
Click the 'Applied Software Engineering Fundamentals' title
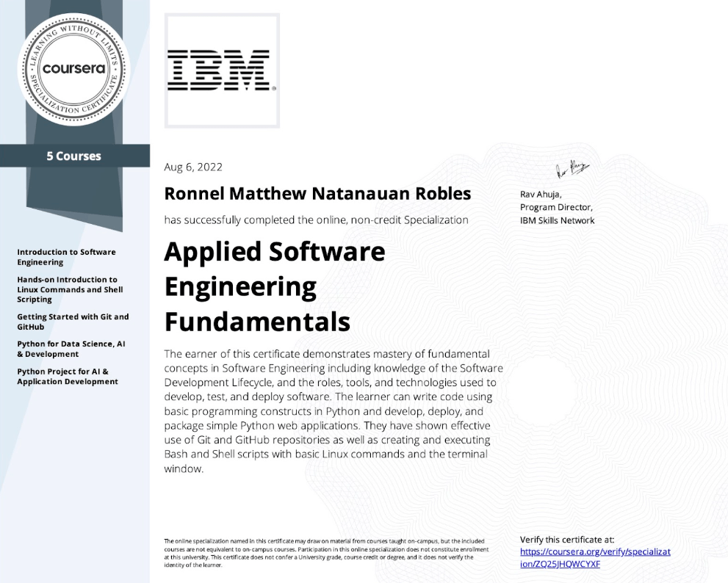275,286
